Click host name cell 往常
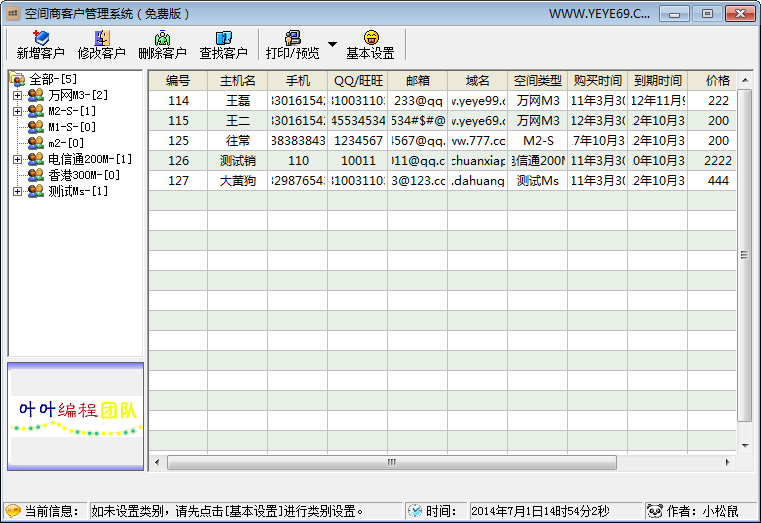761x523 pixels. pyautogui.click(x=237, y=141)
